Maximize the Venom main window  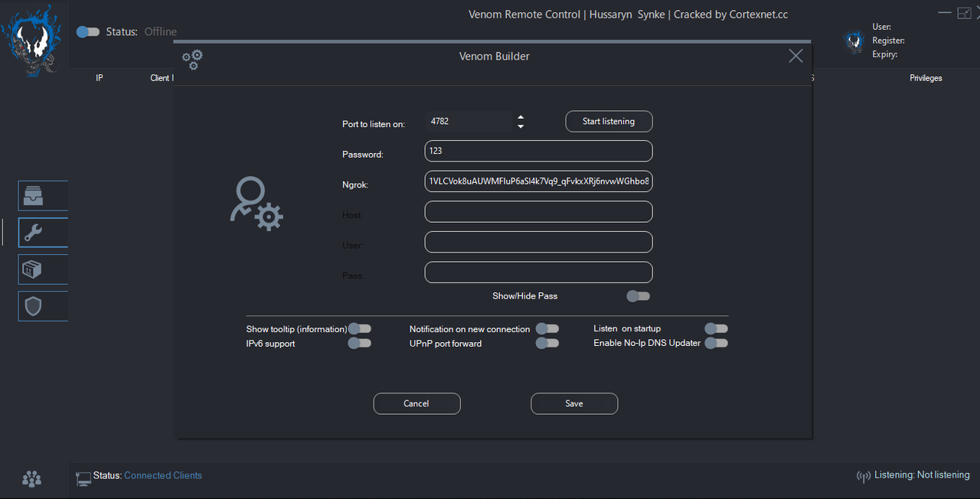click(965, 13)
